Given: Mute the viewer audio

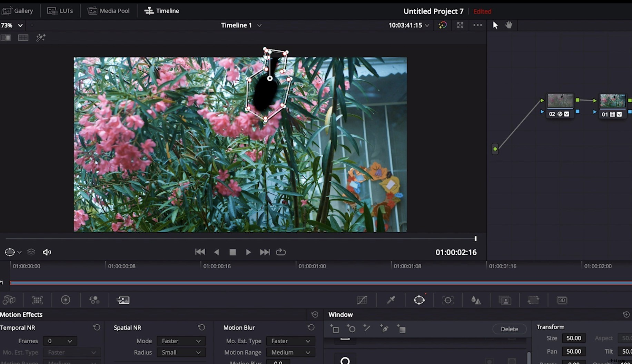Looking at the screenshot, I should coord(47,252).
